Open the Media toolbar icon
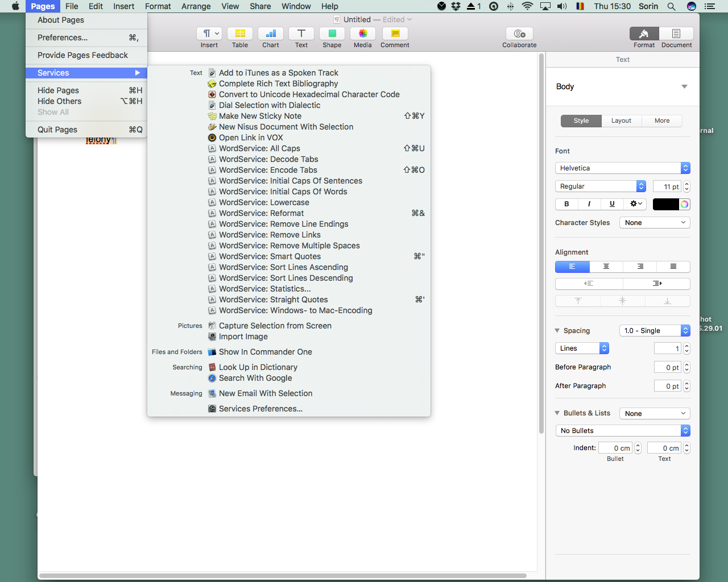 coord(363,34)
